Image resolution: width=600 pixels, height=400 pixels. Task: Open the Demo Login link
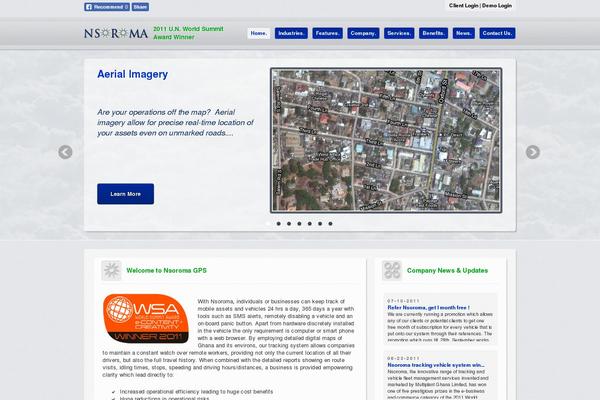pos(497,6)
